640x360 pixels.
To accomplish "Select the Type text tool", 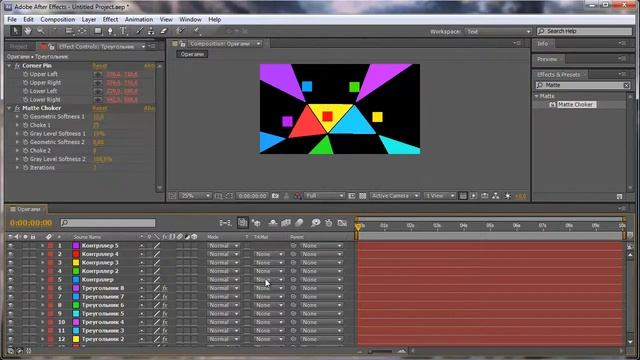I will click(123, 31).
